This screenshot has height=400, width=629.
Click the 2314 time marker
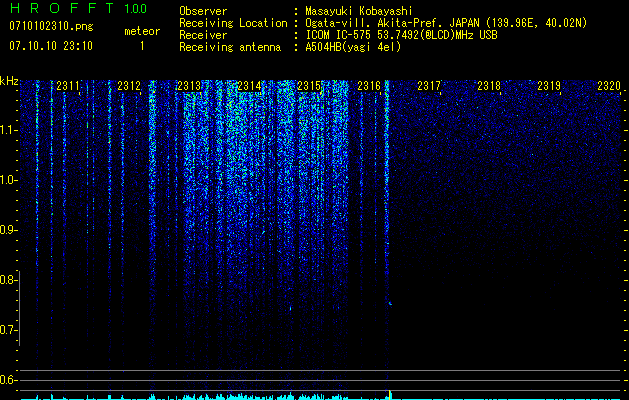coord(249,85)
